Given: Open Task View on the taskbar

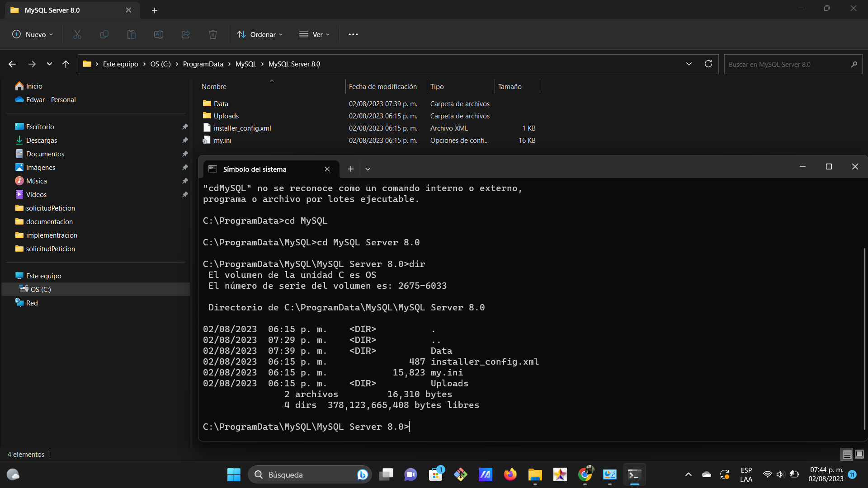Looking at the screenshot, I should [x=386, y=474].
